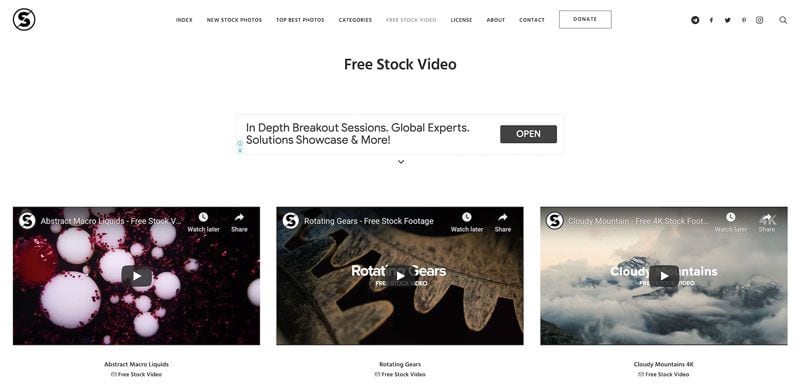Open the Facebook social icon
The width and height of the screenshot is (800, 386).
click(x=711, y=20)
